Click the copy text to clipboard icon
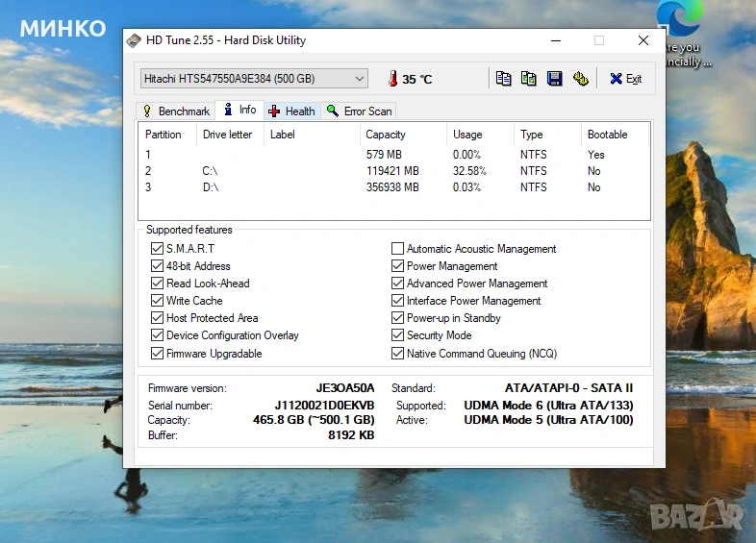The height and width of the screenshot is (543, 756). (504, 79)
